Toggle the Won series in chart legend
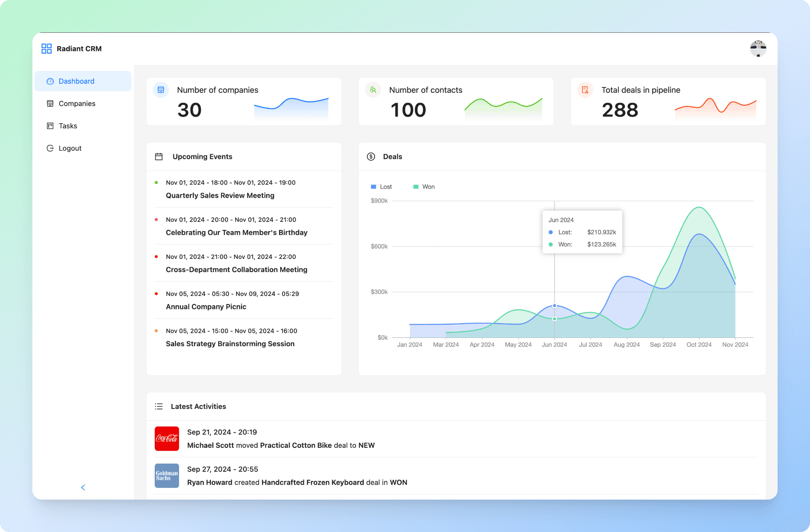The width and height of the screenshot is (810, 532). (424, 187)
